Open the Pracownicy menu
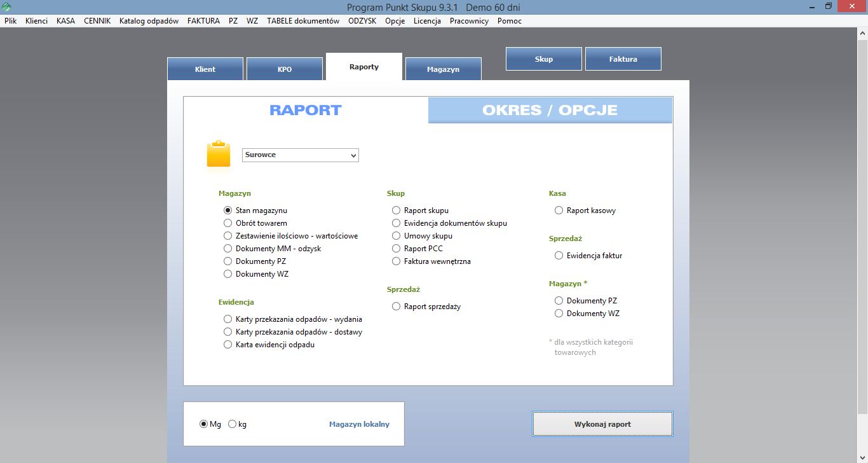Viewport: 868px width, 463px height. [469, 21]
